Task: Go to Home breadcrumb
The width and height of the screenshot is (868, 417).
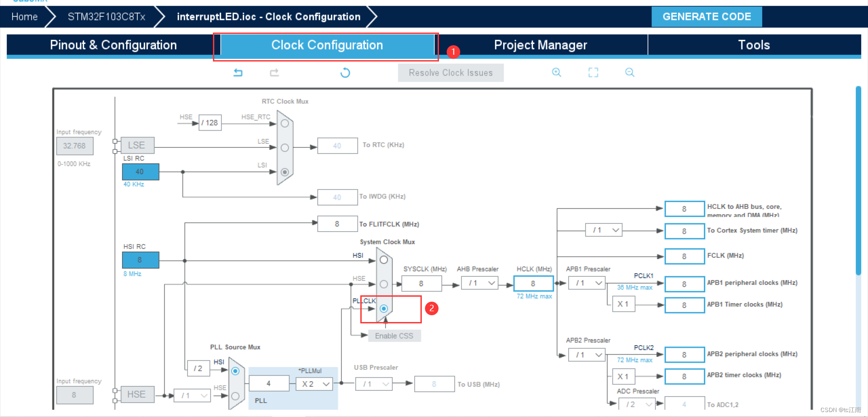Action: (x=24, y=17)
